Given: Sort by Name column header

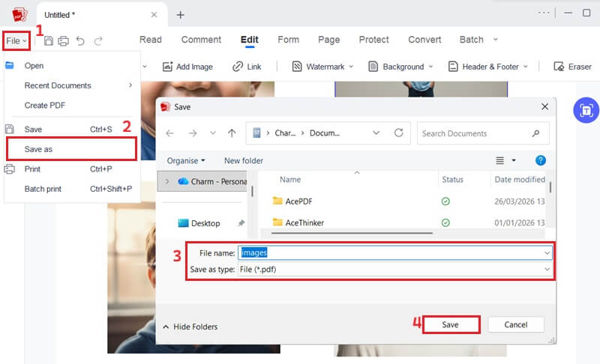Looking at the screenshot, I should [x=290, y=180].
